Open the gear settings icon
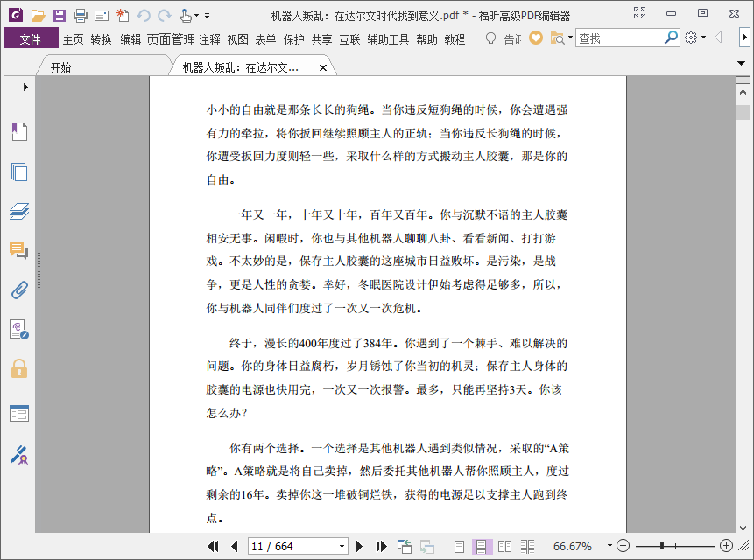Image resolution: width=754 pixels, height=560 pixels. coord(691,38)
